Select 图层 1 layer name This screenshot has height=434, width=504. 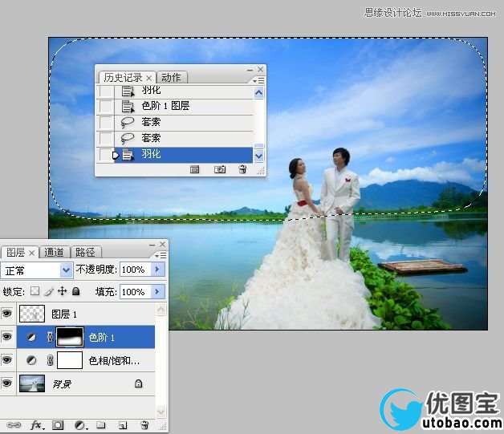(64, 314)
